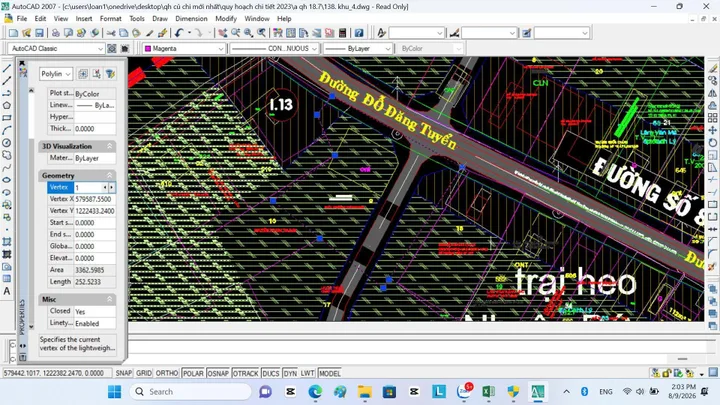Toggle OTRACK in status bar
Screen dimensions: 720x405
pos(245,373)
